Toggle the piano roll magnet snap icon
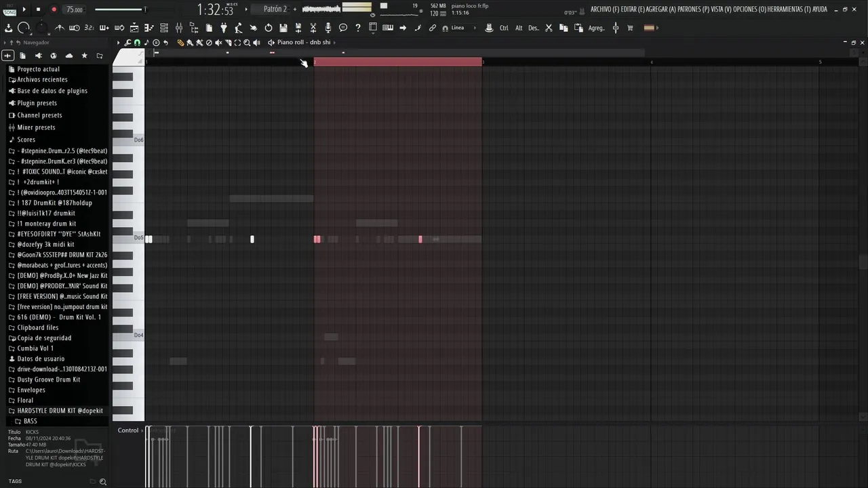The height and width of the screenshot is (488, 868). [137, 43]
